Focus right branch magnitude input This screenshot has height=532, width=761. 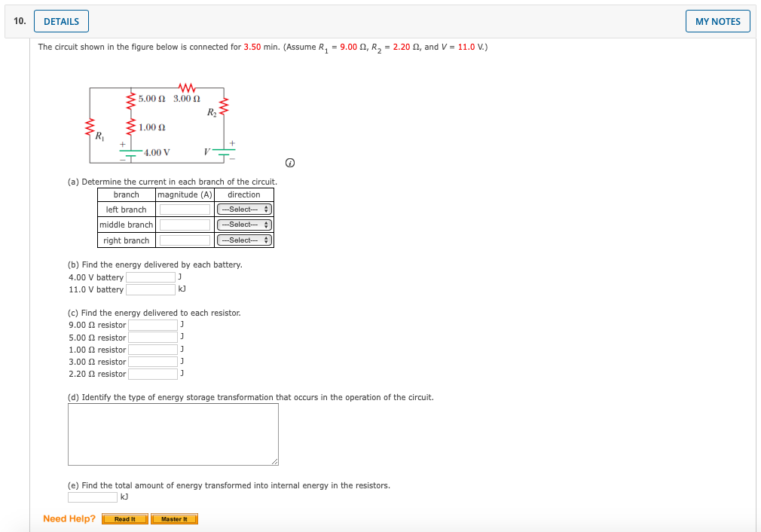(x=185, y=240)
